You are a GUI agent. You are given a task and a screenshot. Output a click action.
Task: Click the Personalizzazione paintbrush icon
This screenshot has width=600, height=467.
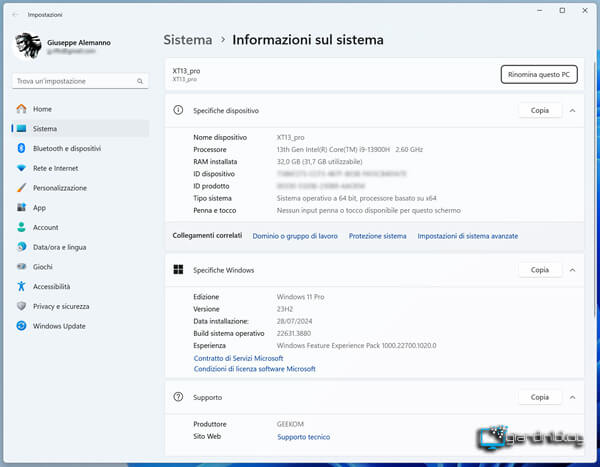[21, 188]
